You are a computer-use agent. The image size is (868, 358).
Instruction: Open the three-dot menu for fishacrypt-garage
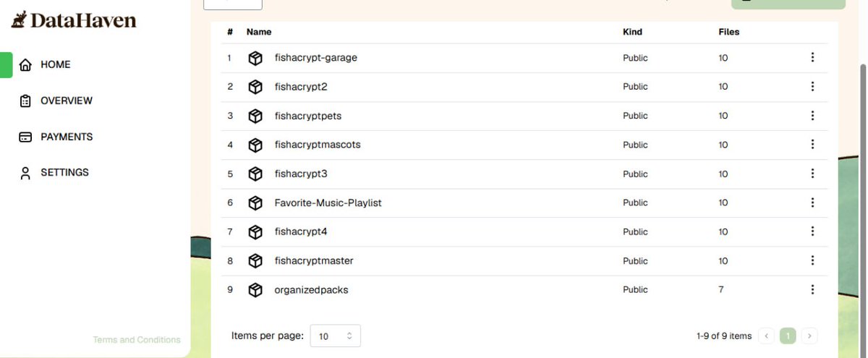click(x=812, y=57)
